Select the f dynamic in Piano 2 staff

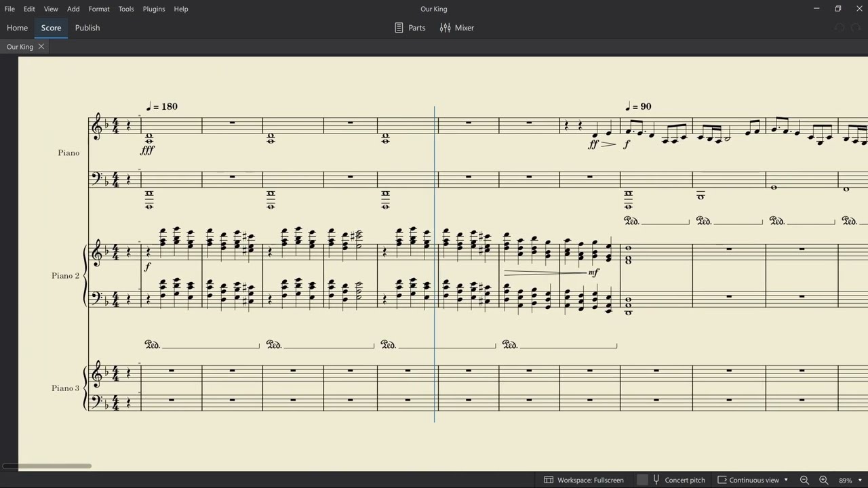147,267
